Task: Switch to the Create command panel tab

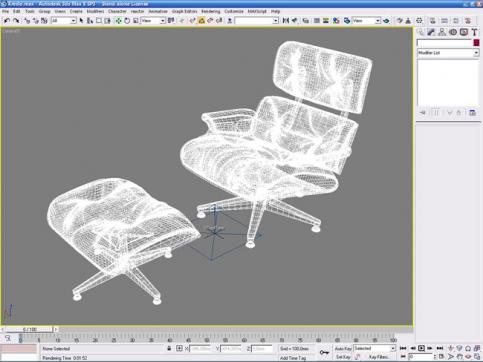Action: coord(420,32)
